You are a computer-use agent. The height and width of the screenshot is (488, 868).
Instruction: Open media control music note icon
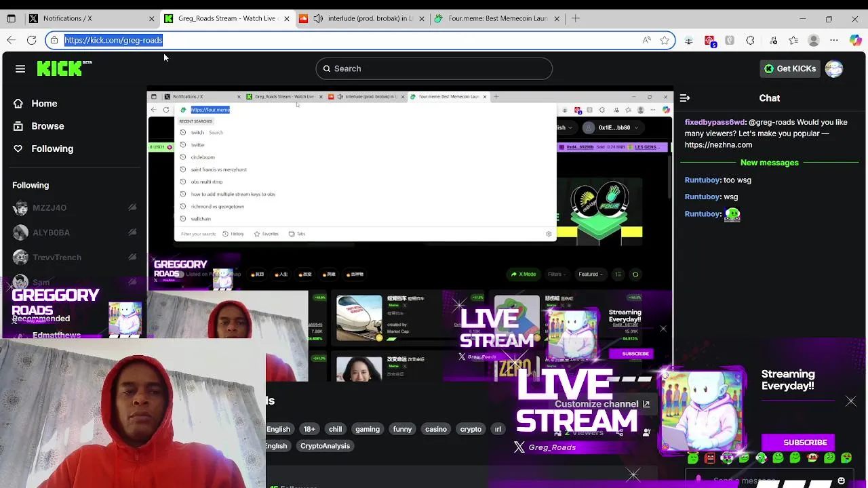coord(774,40)
